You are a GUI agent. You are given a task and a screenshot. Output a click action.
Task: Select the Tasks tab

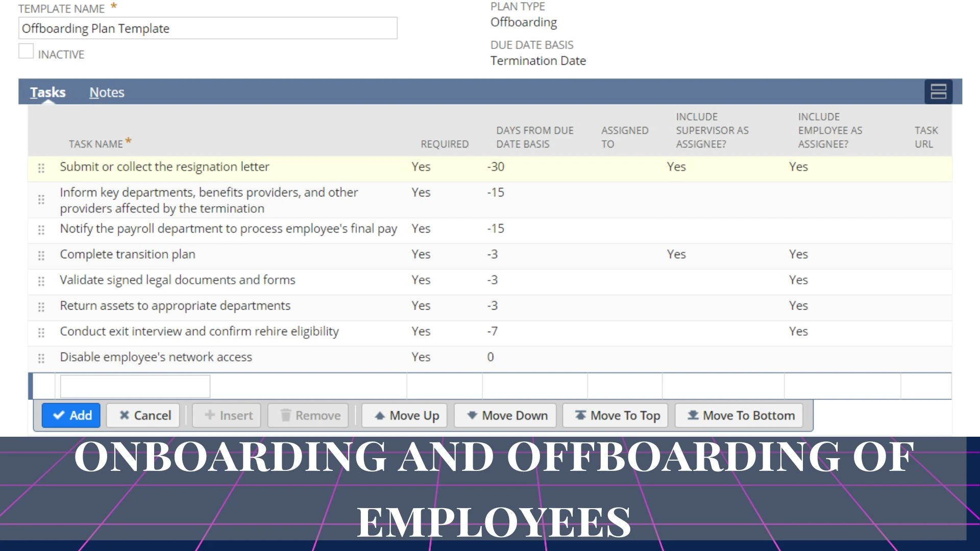tap(48, 92)
